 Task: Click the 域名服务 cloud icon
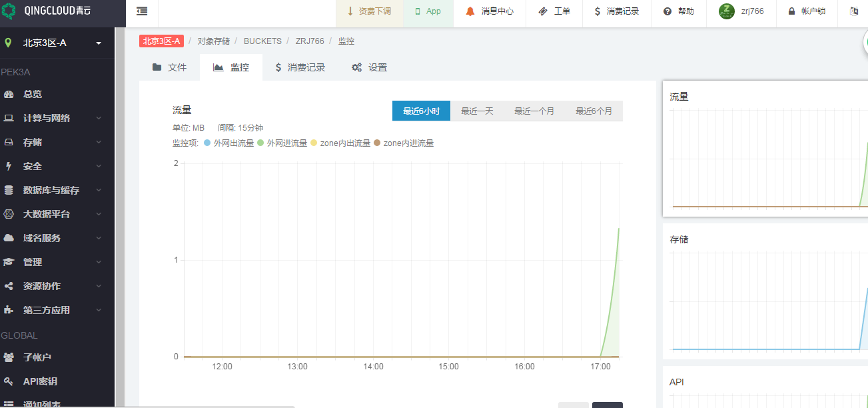(9, 238)
